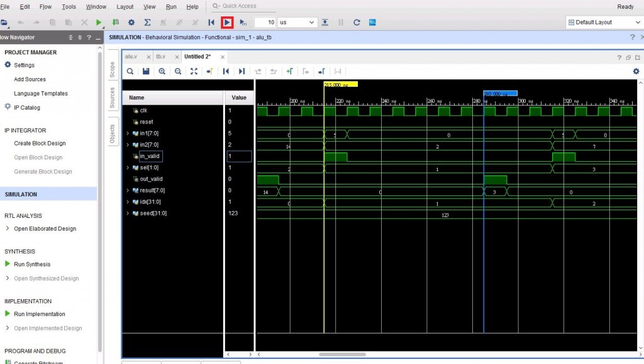Open IP Catalog
Image resolution: width=644 pixels, height=364 pixels.
point(27,107)
